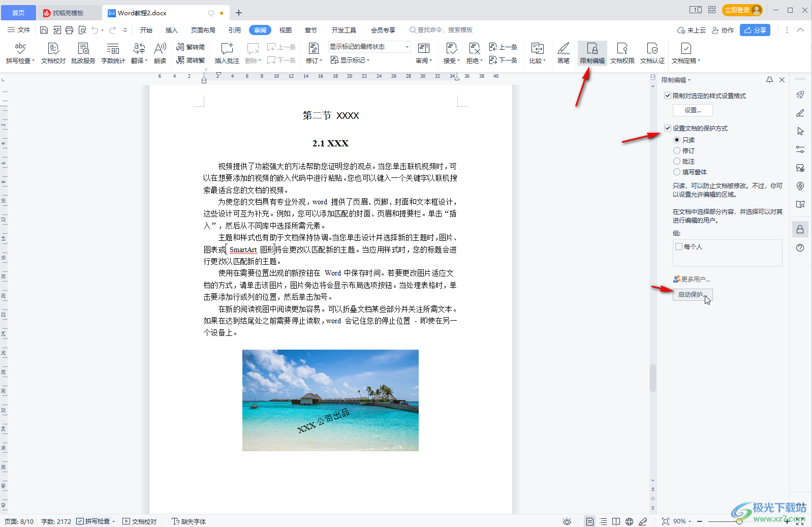The width and height of the screenshot is (812, 527).
Task: Open the 审阅 reviewing pane button
Action: pyautogui.click(x=424, y=53)
